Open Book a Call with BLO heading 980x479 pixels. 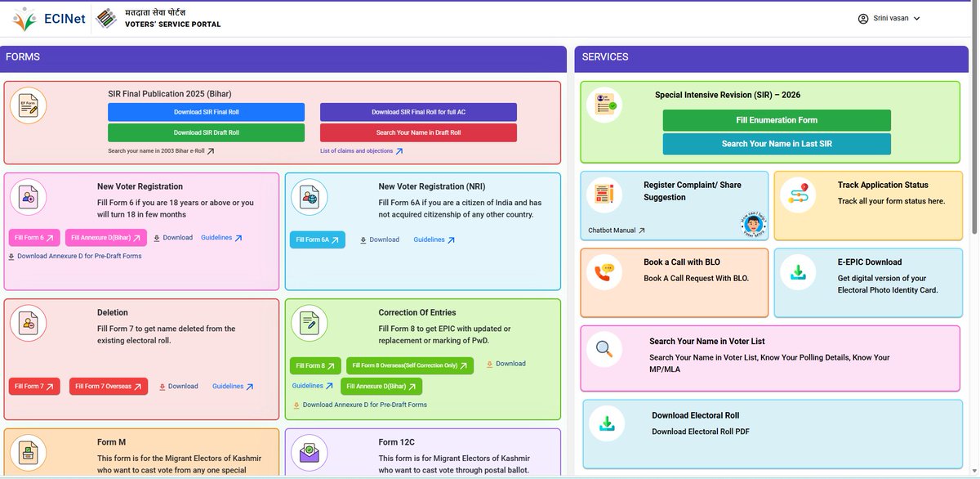[682, 262]
